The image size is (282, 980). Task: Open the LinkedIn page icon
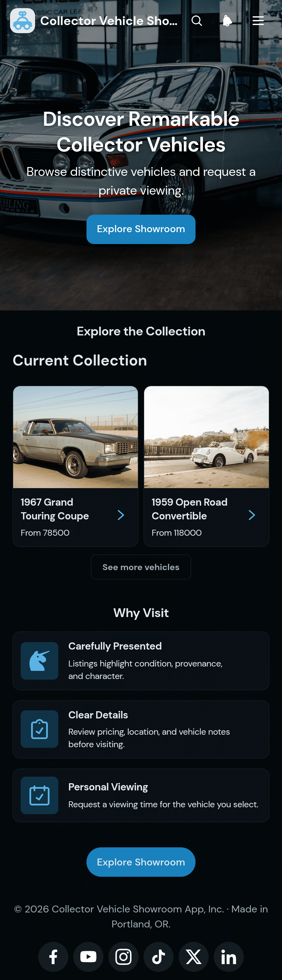click(x=229, y=957)
